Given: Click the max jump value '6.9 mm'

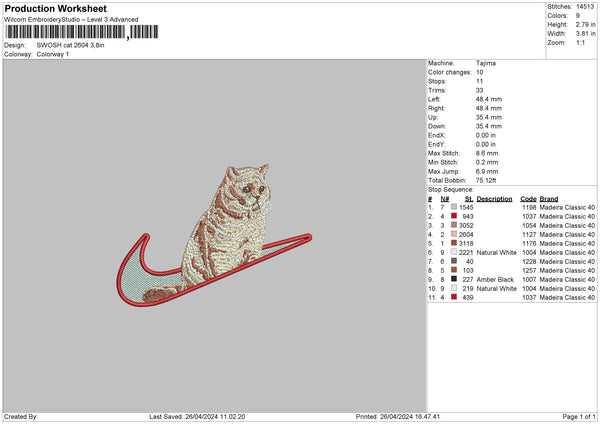Looking at the screenshot, I should tap(487, 171).
